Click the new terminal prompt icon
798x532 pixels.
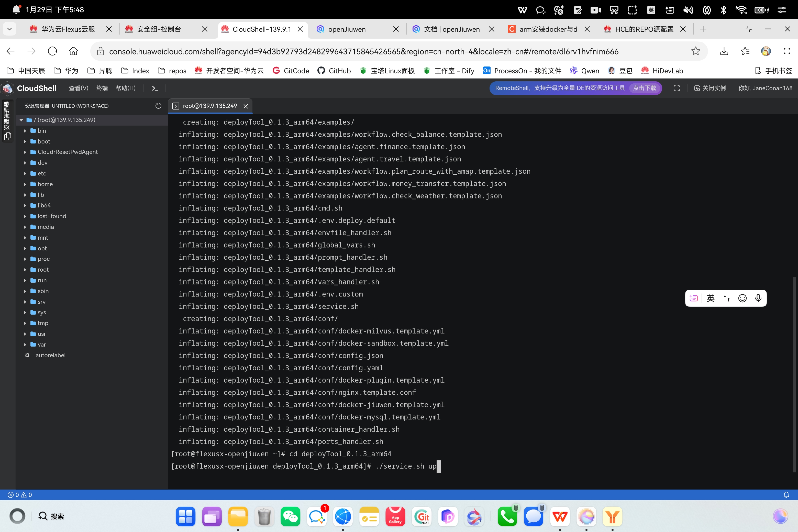point(155,88)
